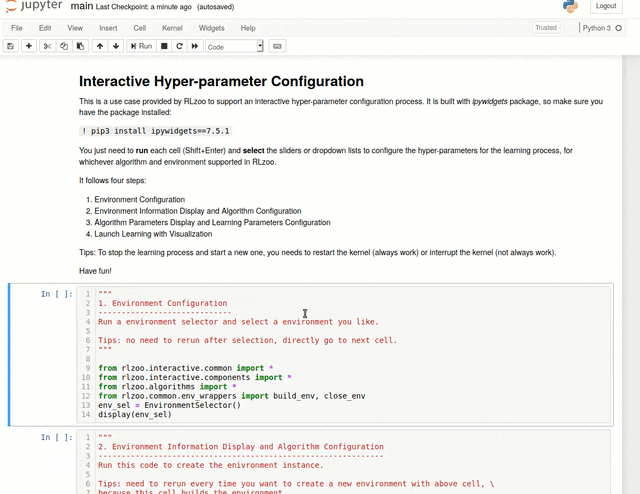Click the Trusted notebook indicator
The image size is (640, 494).
tap(546, 28)
